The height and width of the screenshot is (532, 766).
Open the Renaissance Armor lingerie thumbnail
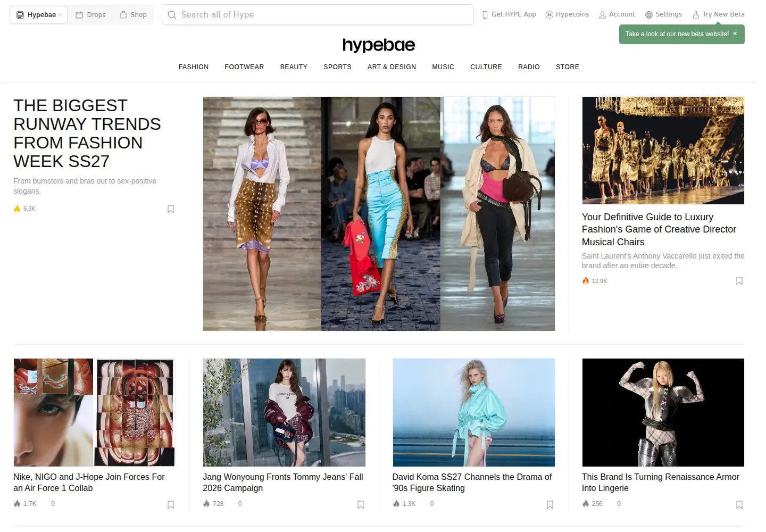pyautogui.click(x=663, y=412)
